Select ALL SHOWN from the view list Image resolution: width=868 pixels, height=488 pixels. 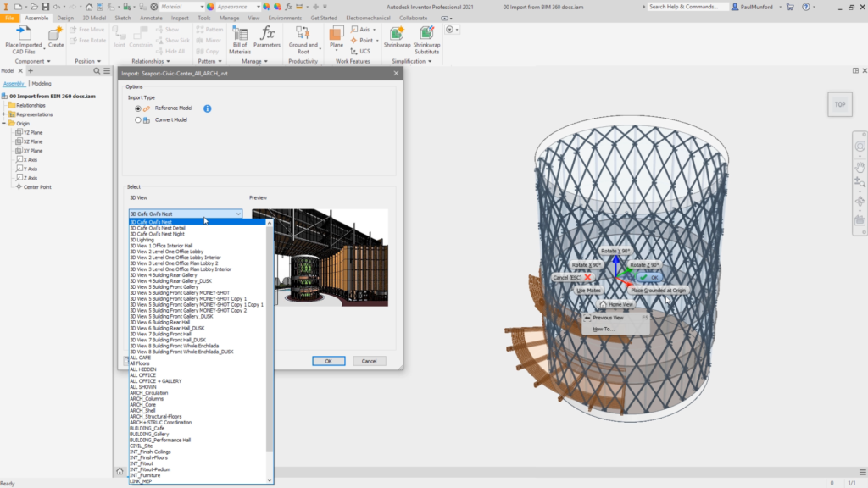143,387
